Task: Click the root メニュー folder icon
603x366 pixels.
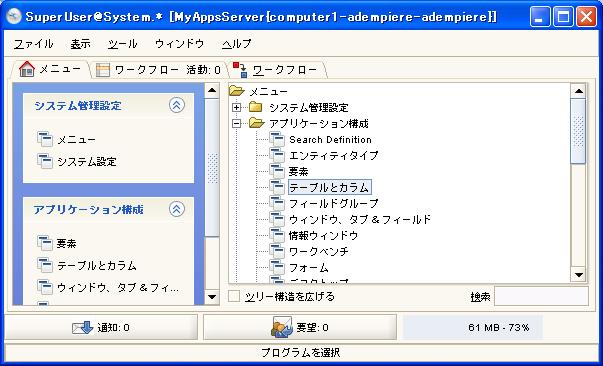Action: [x=237, y=91]
